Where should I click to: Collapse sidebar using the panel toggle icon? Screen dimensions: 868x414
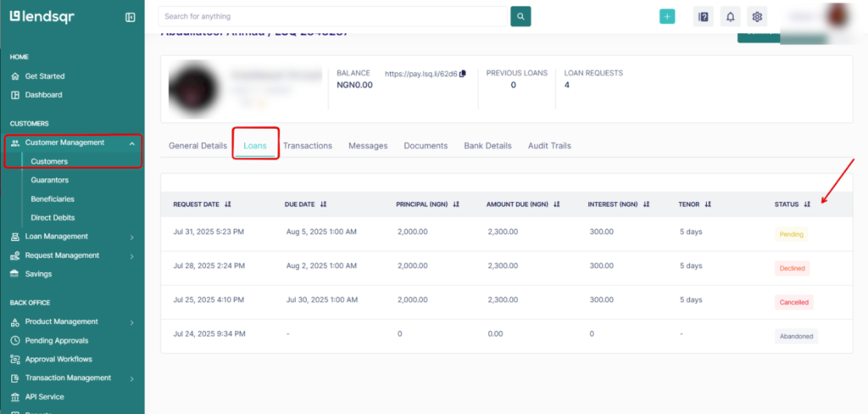click(130, 17)
